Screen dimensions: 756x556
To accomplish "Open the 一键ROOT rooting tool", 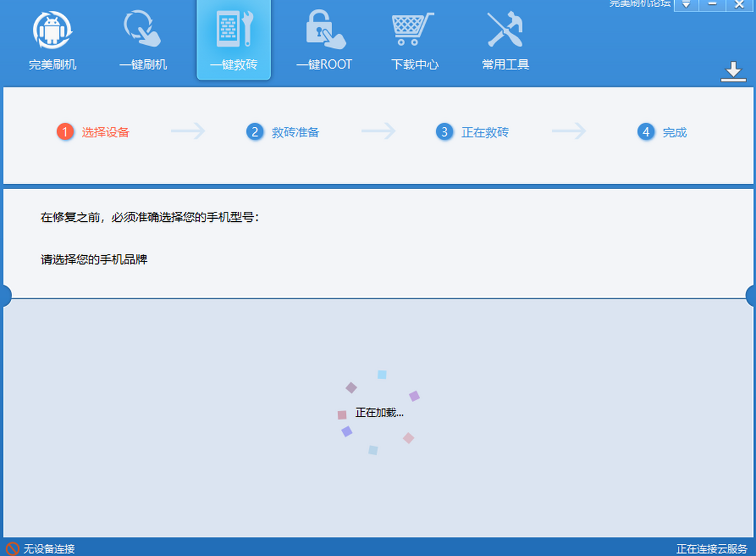I will click(x=324, y=38).
